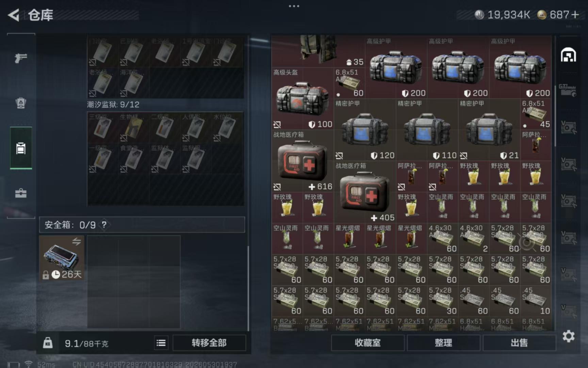Tap the 687 premium currency amount
Image resolution: width=588 pixels, height=368 pixels.
(x=559, y=15)
